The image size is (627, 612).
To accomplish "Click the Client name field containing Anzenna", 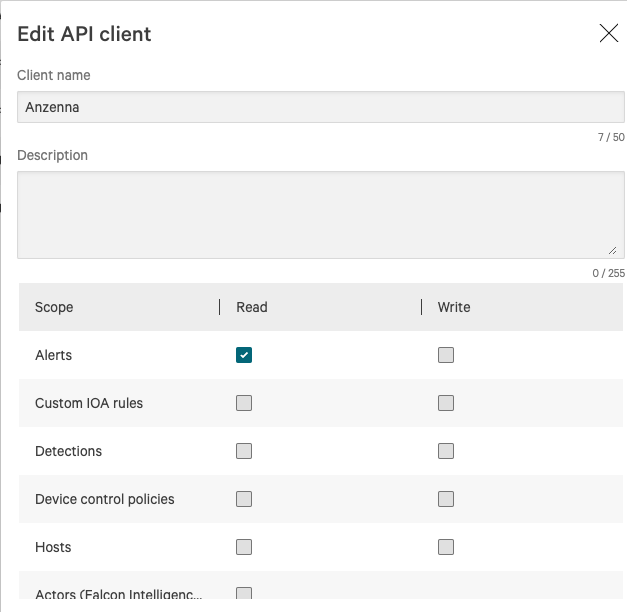I will click(320, 107).
